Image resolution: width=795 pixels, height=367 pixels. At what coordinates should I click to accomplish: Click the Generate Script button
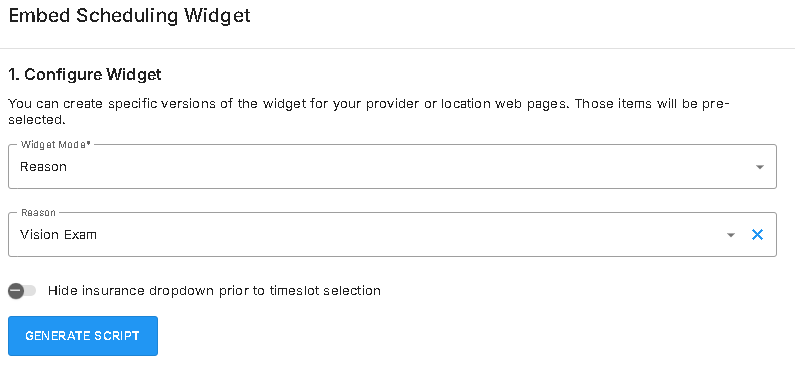pos(83,336)
